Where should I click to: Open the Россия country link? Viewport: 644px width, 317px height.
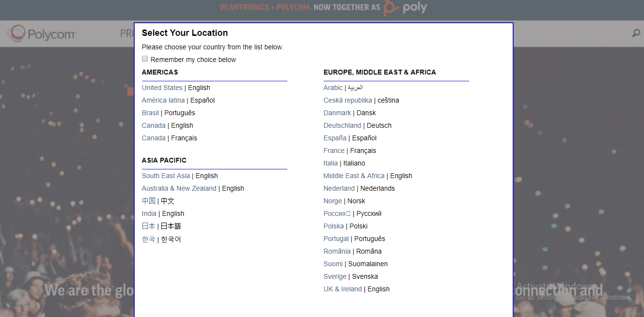coord(337,213)
